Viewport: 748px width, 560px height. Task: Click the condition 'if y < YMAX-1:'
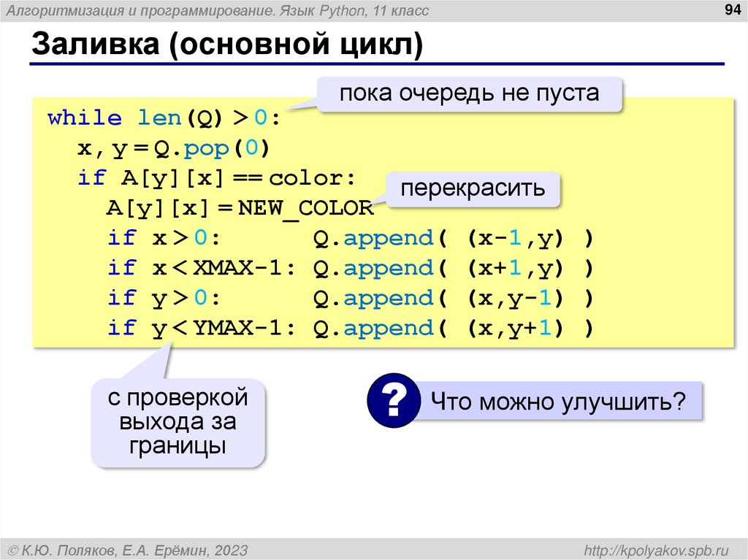(202, 329)
